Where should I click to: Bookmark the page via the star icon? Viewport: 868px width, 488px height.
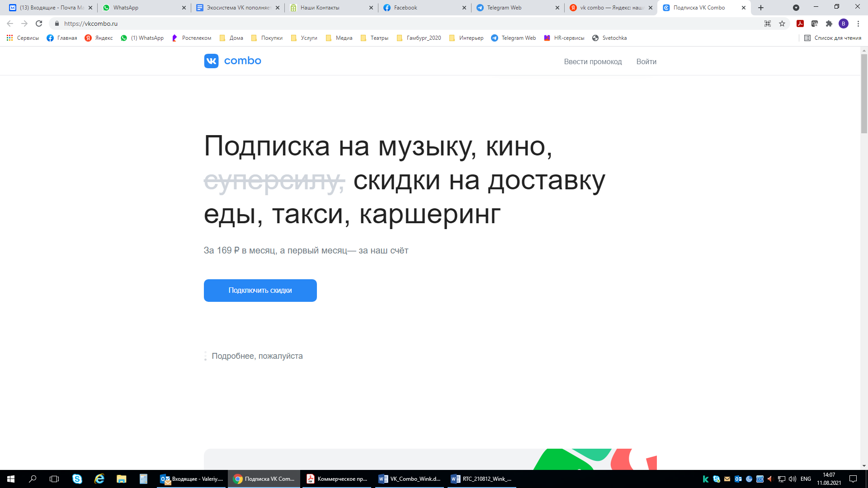782,23
